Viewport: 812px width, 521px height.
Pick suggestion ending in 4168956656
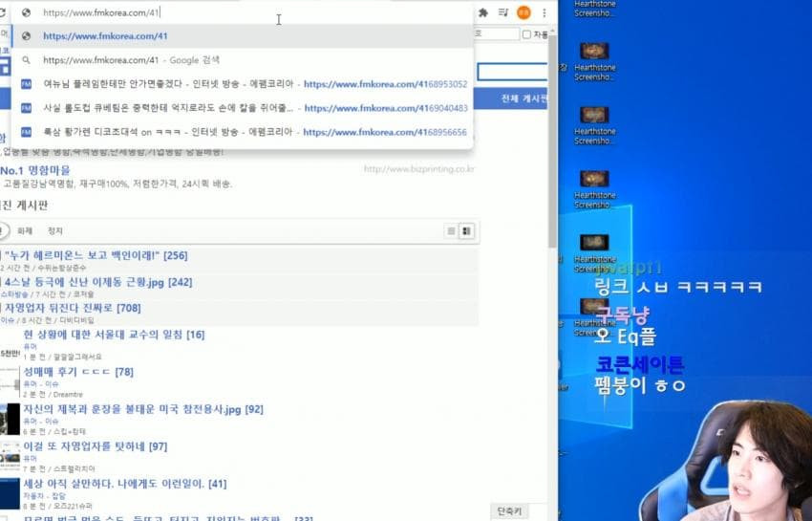243,132
